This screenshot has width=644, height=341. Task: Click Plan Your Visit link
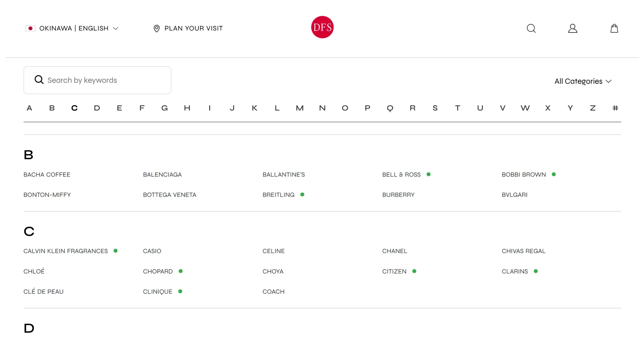[x=194, y=28]
